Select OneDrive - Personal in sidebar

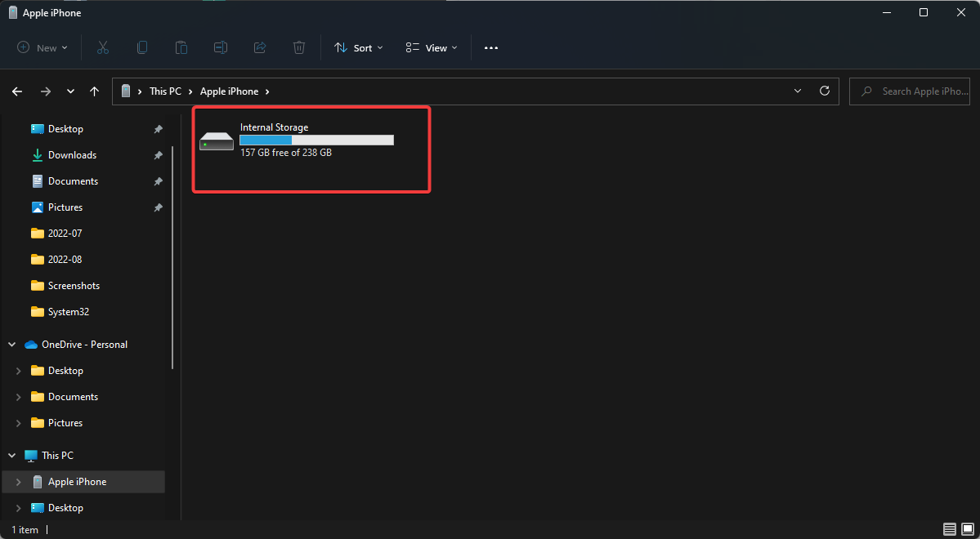(x=84, y=345)
